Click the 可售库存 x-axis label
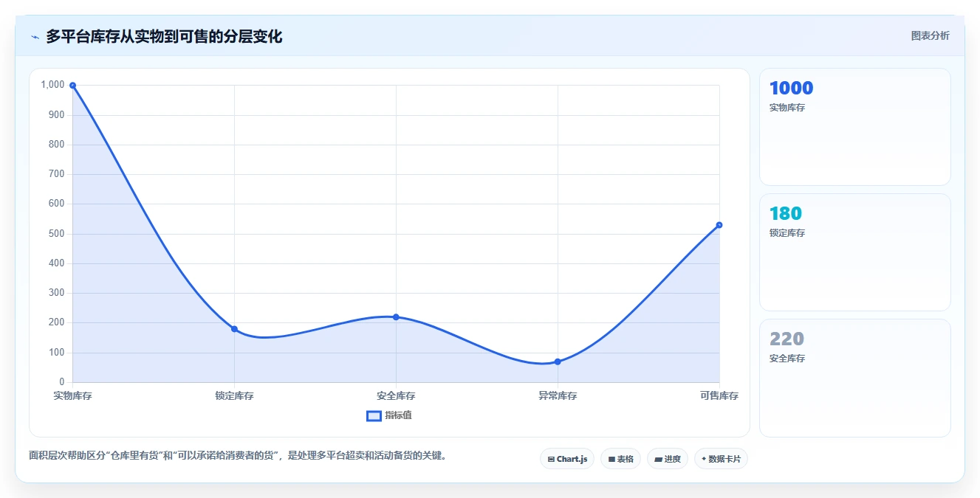The height and width of the screenshot is (498, 980). (x=719, y=396)
